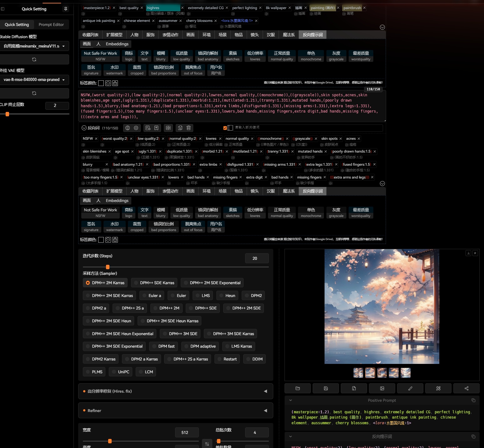Viewport: 484px width, 448px height.
Task: Collapse the 反向词 negative keywords section
Action: 84,128
